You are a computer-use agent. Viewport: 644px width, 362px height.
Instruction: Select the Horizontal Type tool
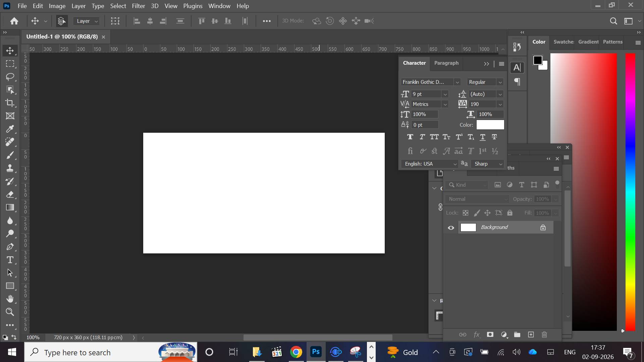(10, 260)
